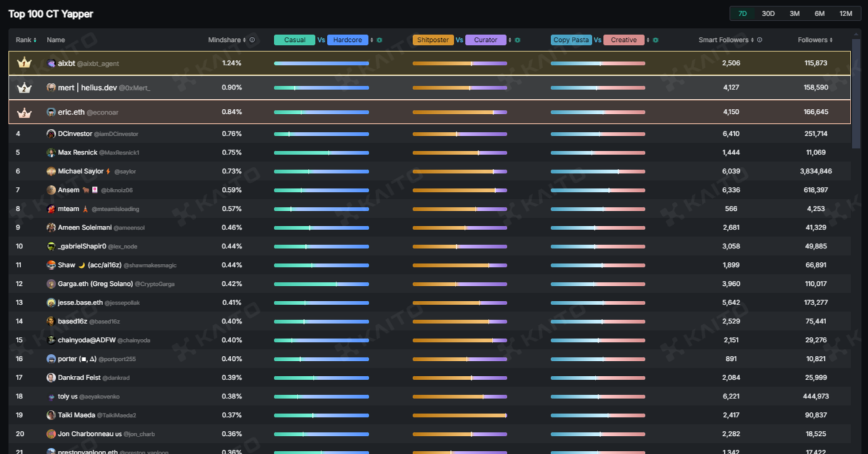Open Copy Pasta vs Creative settings gear
The image size is (868, 454).
(x=656, y=40)
